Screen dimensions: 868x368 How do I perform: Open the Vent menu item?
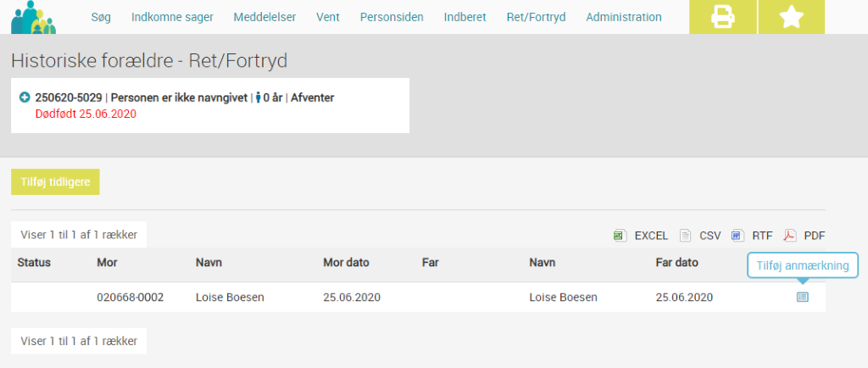[328, 17]
